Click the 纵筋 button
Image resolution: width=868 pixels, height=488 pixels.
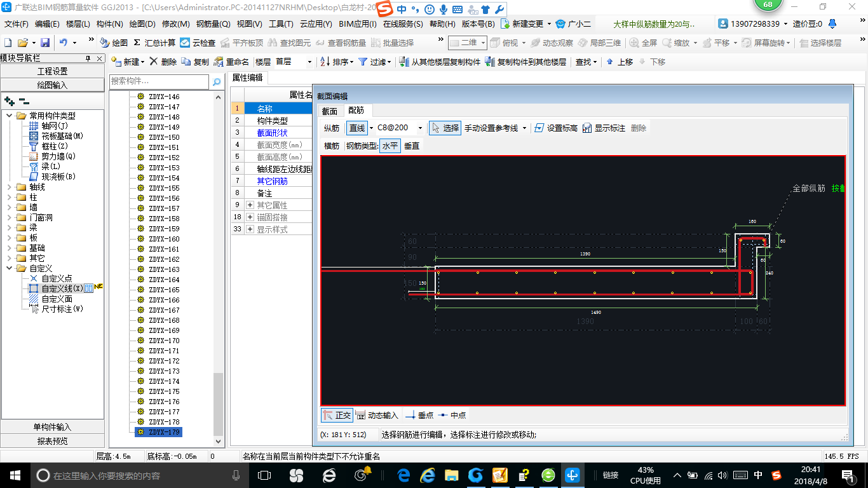click(x=332, y=128)
